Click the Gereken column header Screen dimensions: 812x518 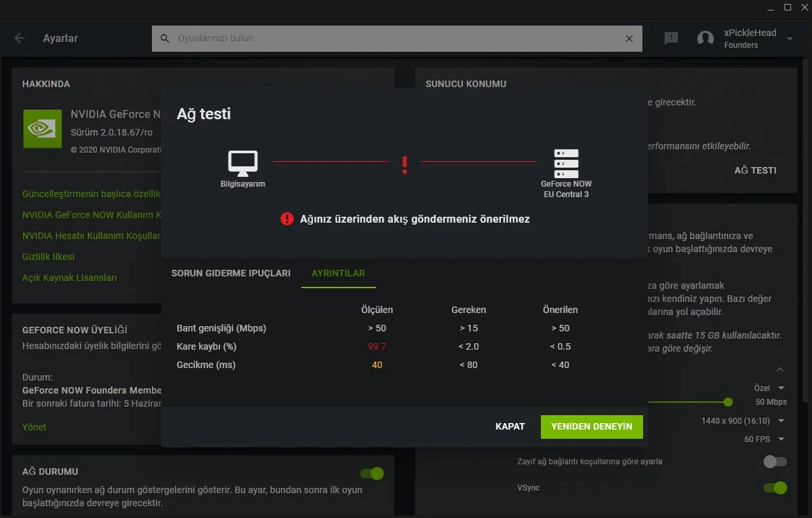[469, 310]
